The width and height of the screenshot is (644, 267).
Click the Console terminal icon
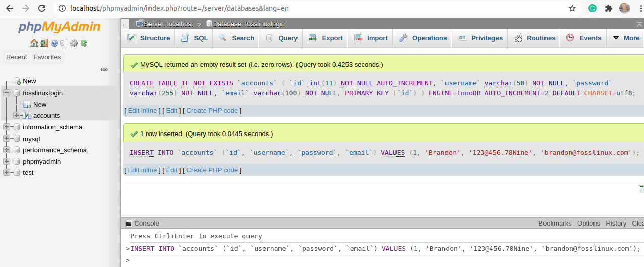129,224
